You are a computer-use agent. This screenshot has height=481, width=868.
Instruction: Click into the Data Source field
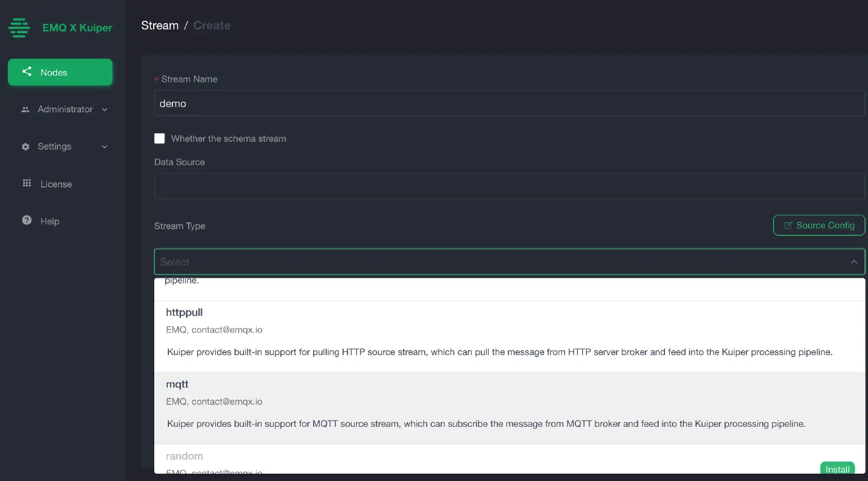point(509,186)
